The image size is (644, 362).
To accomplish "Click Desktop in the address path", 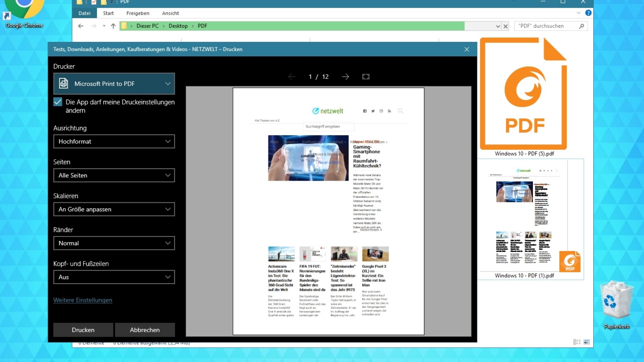I will [178, 26].
